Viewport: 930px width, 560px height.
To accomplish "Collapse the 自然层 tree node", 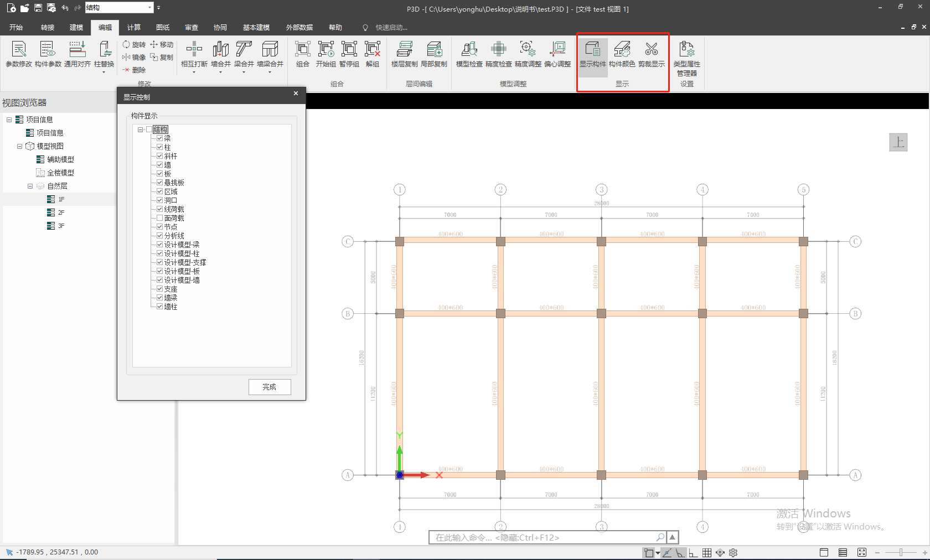I will click(30, 186).
